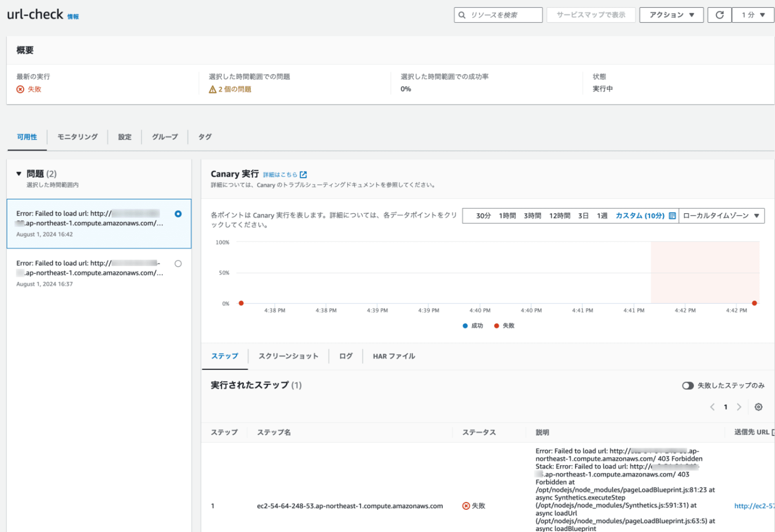
Task: Select the 3日 time range
Action: pos(583,216)
